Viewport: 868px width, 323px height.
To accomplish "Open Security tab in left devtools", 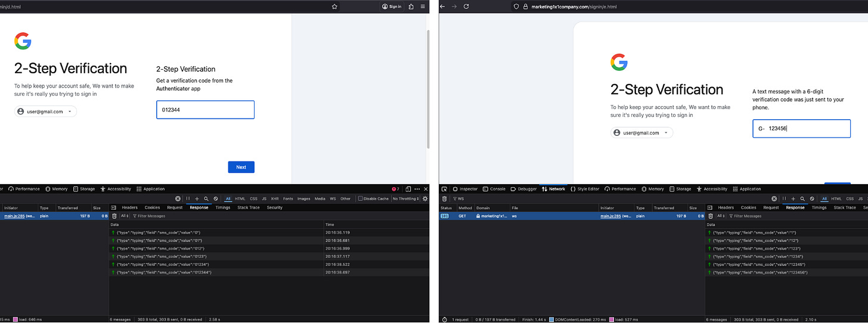I will (x=275, y=207).
